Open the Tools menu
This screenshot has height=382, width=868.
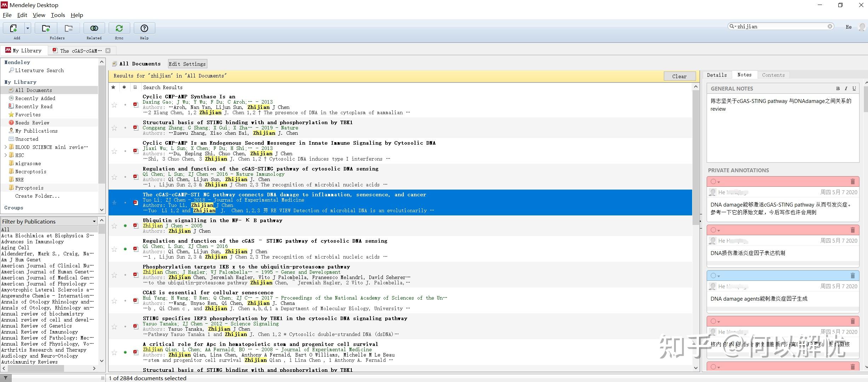pos(58,15)
